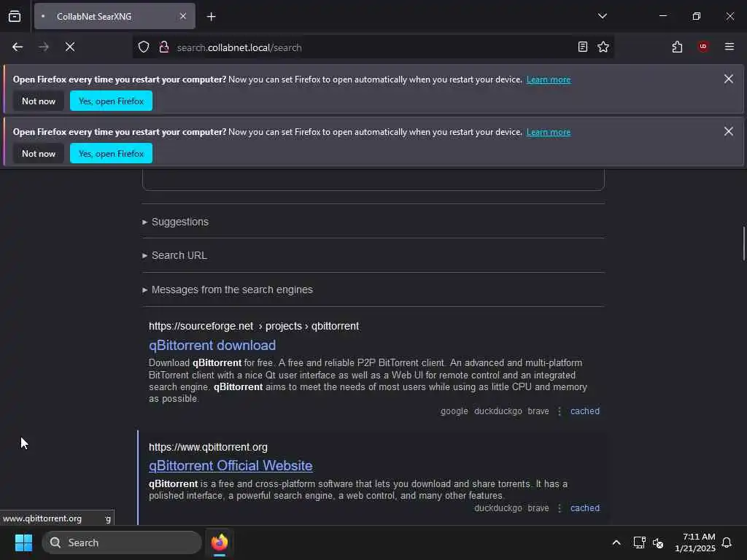The width and height of the screenshot is (747, 560).
Task: Open engine options dots for qbittorrent.org result
Action: pyautogui.click(x=560, y=508)
